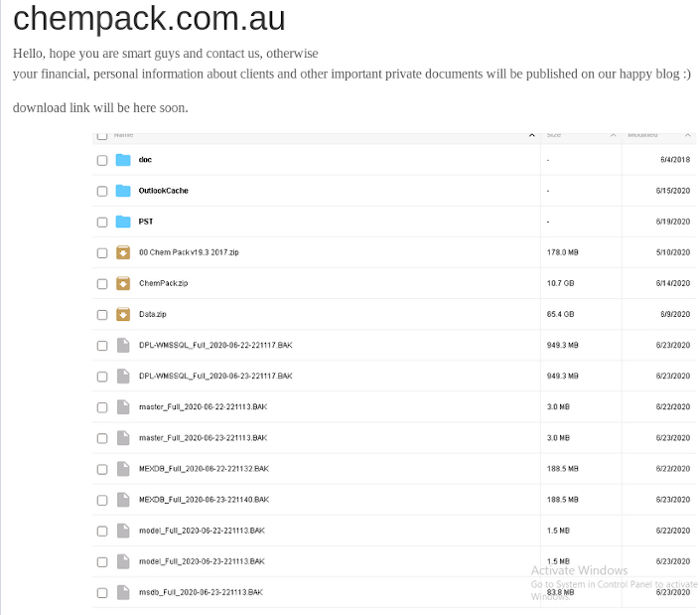The height and width of the screenshot is (615, 700).
Task: Click the sort arrow on the Name column
Action: [534, 135]
